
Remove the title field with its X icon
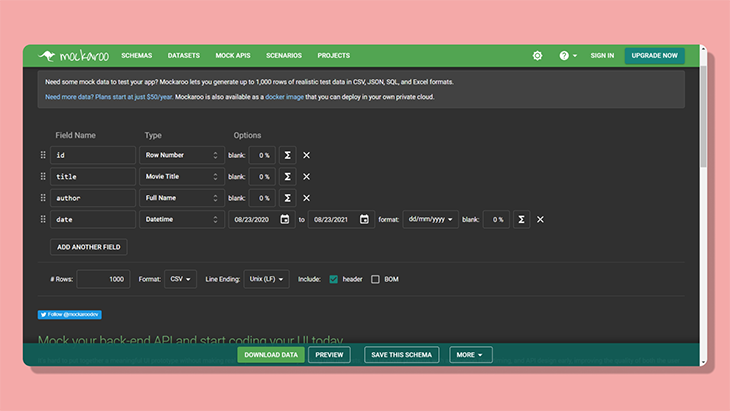(306, 176)
